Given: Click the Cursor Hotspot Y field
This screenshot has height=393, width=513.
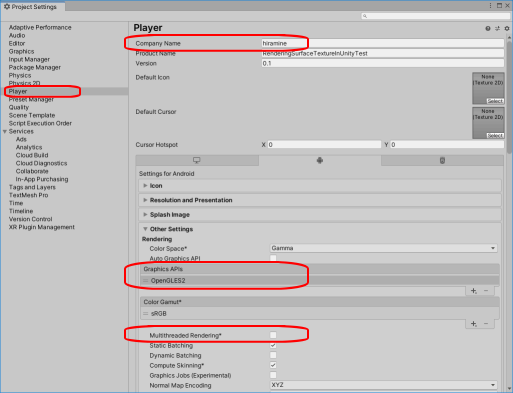Looking at the screenshot, I should pos(447,145).
